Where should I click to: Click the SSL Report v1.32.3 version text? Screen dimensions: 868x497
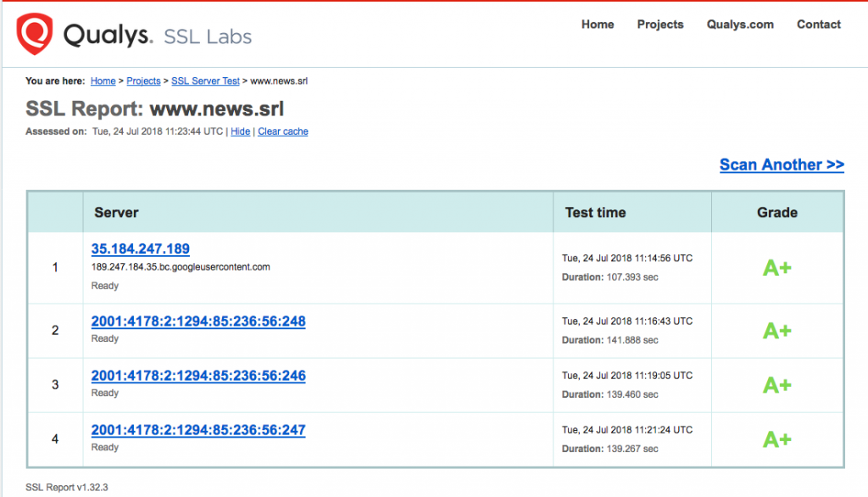[66, 488]
